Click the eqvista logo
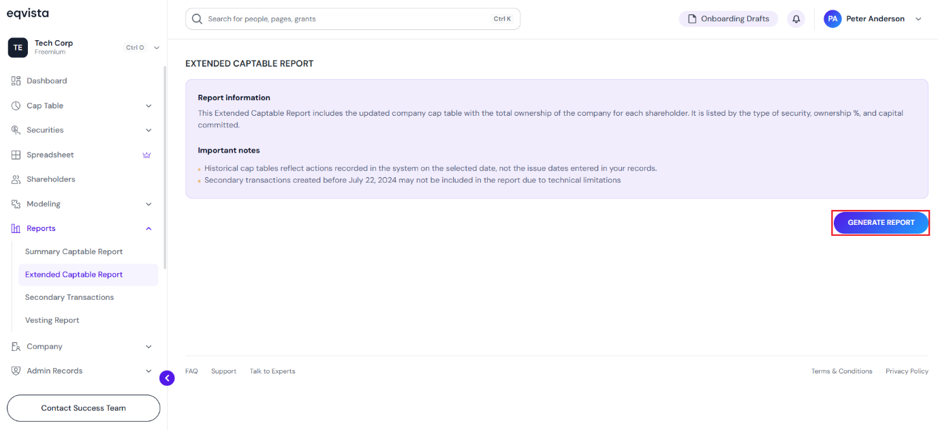 pos(28,13)
